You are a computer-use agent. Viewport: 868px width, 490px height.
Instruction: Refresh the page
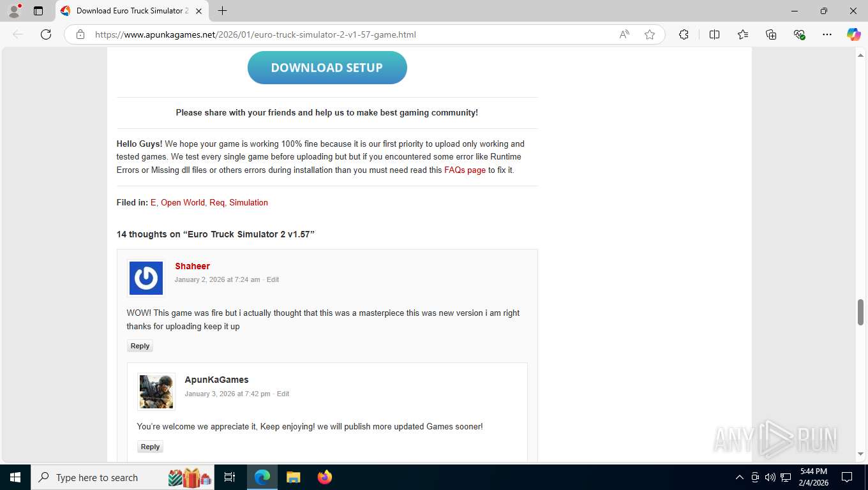46,34
